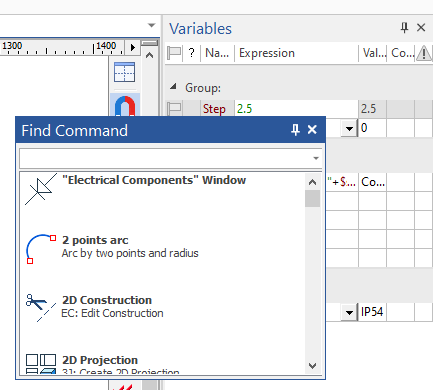Sort by the Na... column header
The height and width of the screenshot is (390, 433).
pos(217,53)
